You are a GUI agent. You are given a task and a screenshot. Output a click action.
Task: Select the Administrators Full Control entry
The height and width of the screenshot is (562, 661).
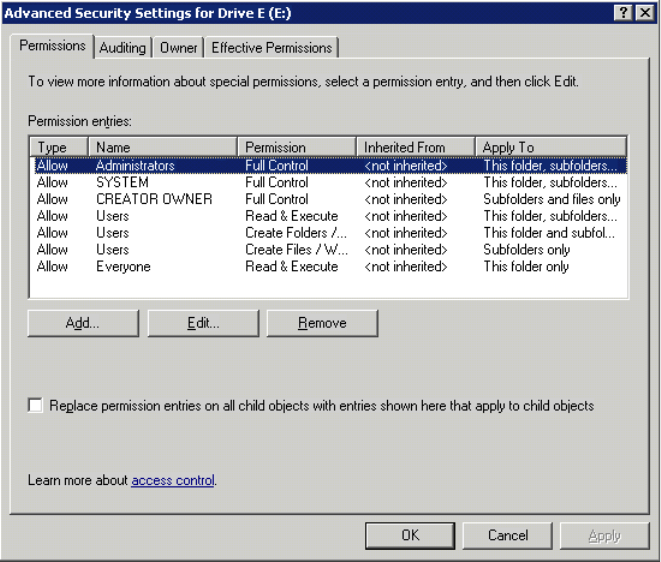135,166
